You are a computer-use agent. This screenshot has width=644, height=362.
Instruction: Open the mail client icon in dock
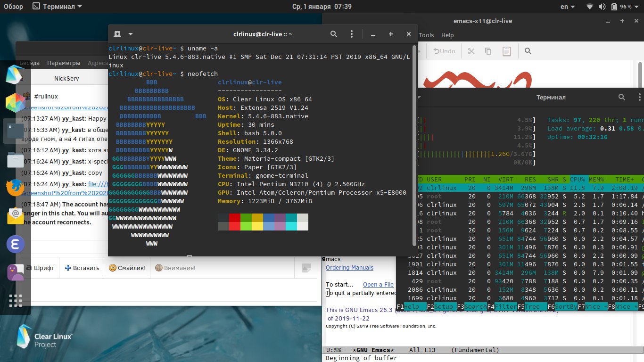tap(15, 216)
